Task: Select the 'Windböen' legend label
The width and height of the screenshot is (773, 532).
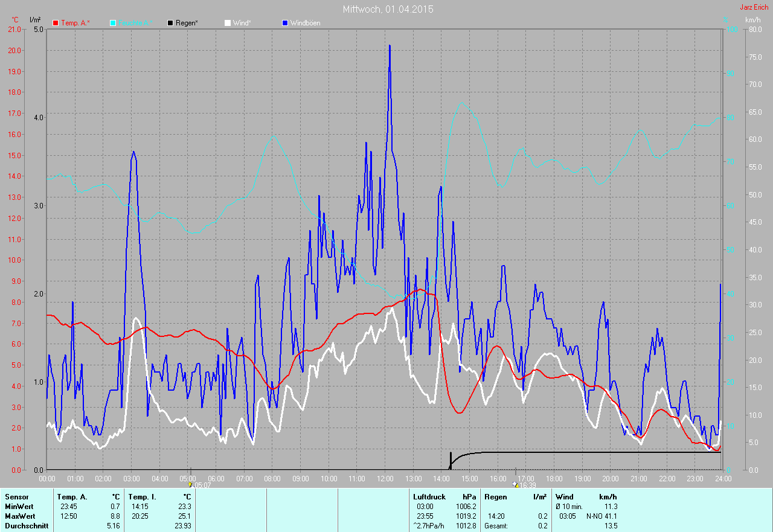Action: 306,23
